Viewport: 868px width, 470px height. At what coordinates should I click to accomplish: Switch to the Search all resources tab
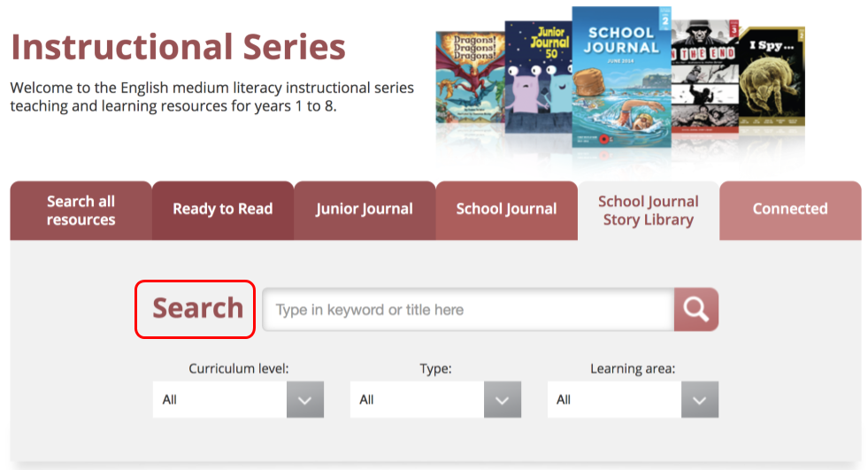coord(81,211)
